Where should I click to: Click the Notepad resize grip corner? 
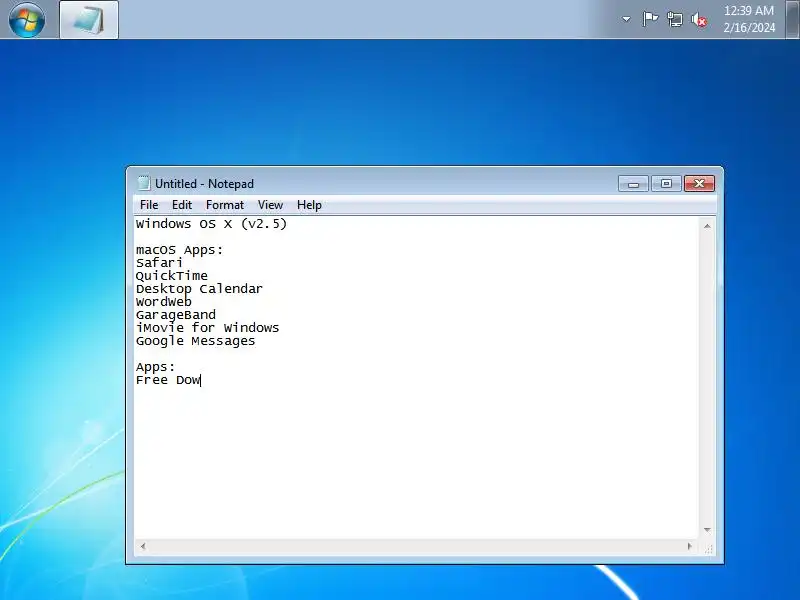(708, 548)
